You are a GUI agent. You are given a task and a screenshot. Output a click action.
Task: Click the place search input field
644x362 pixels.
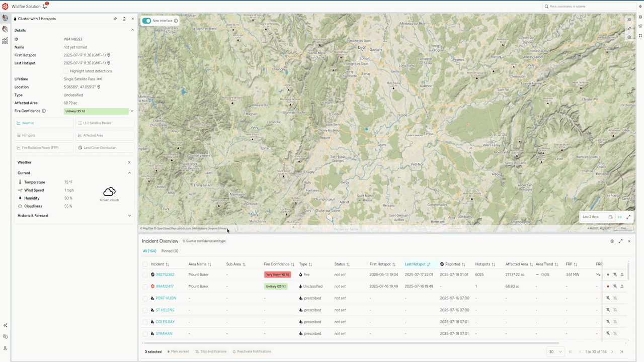(589, 7)
